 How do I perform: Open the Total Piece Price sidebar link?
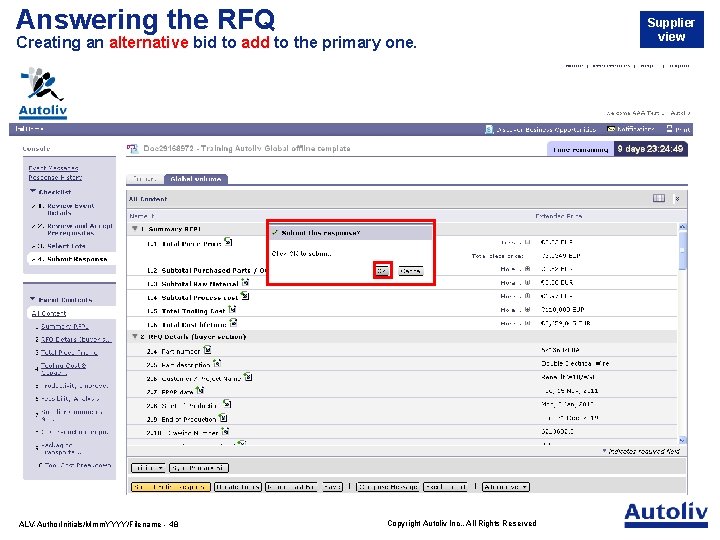pyautogui.click(x=69, y=352)
